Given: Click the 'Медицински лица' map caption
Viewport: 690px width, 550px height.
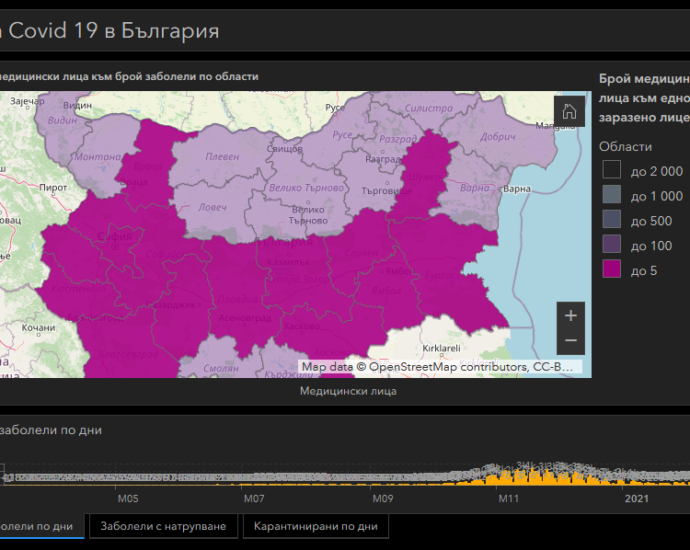Looking at the screenshot, I should point(348,391).
